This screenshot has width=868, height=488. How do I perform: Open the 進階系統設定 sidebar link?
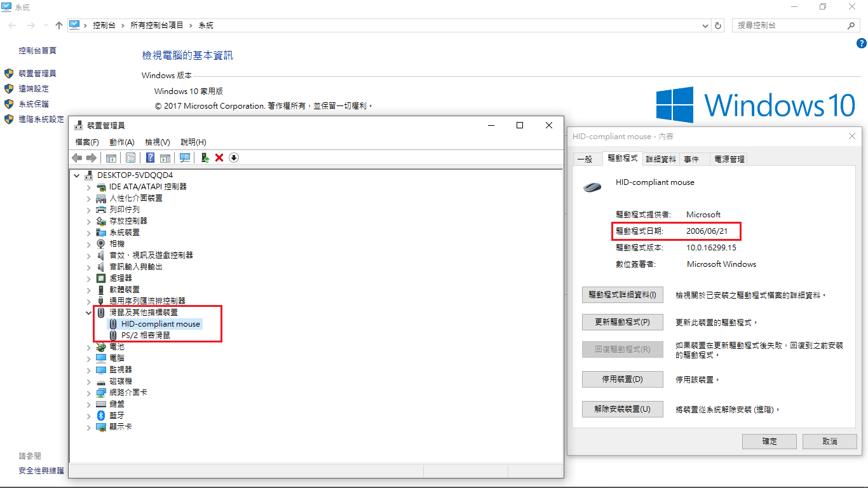pos(41,119)
